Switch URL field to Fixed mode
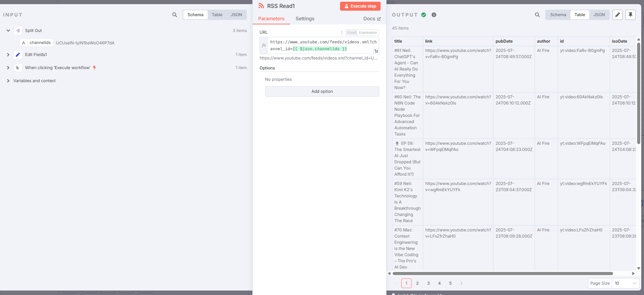The height and width of the screenshot is (295, 644). point(352,33)
